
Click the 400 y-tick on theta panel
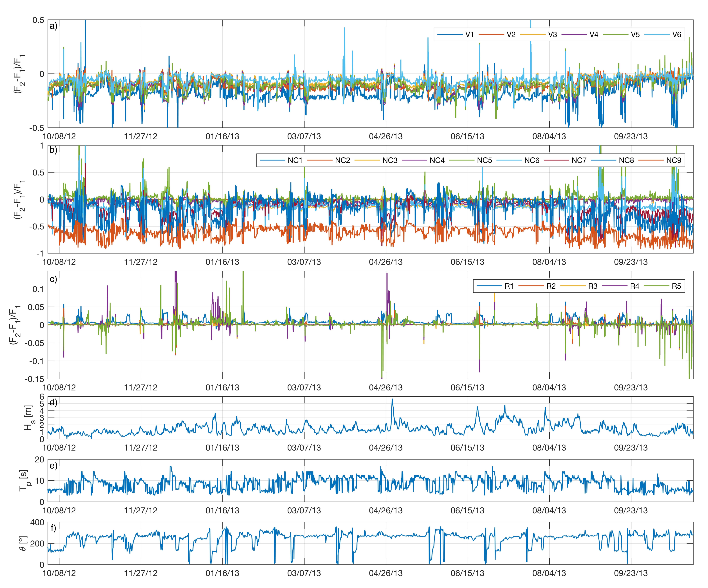(x=37, y=522)
